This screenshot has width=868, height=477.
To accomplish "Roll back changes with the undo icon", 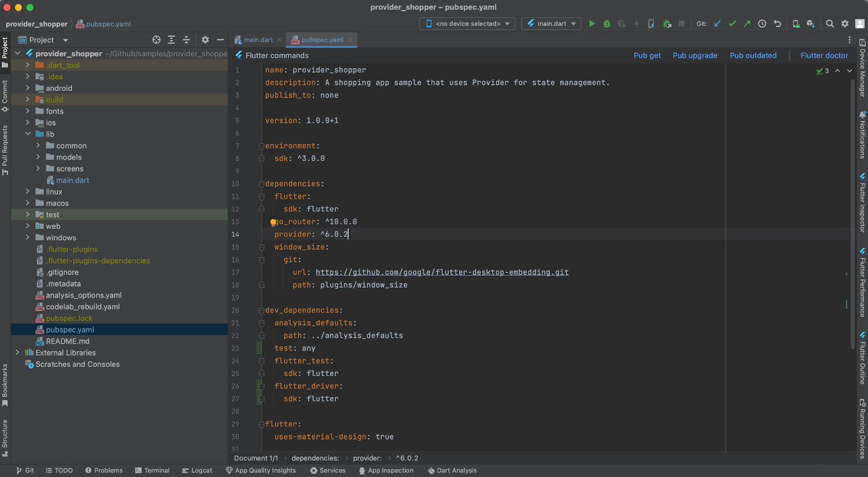I will point(777,24).
